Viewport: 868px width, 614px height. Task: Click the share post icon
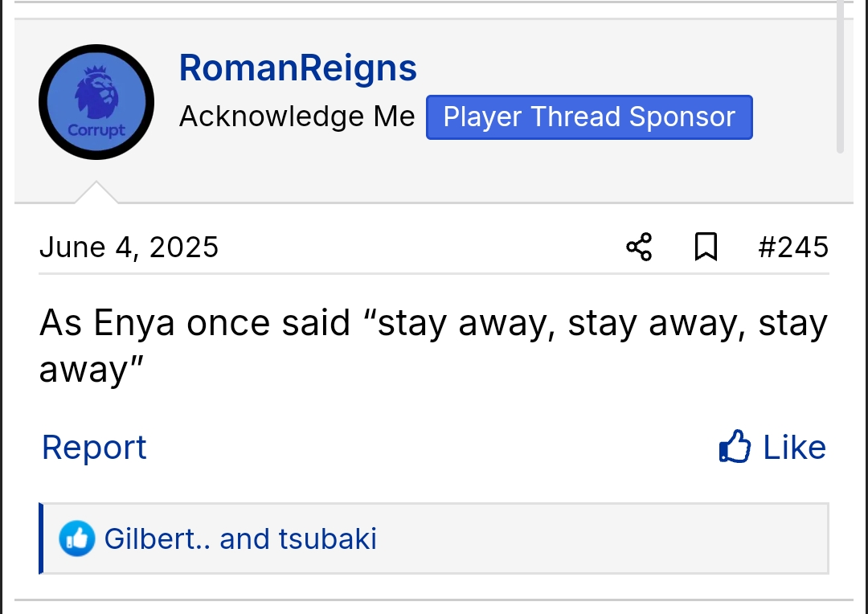point(639,248)
